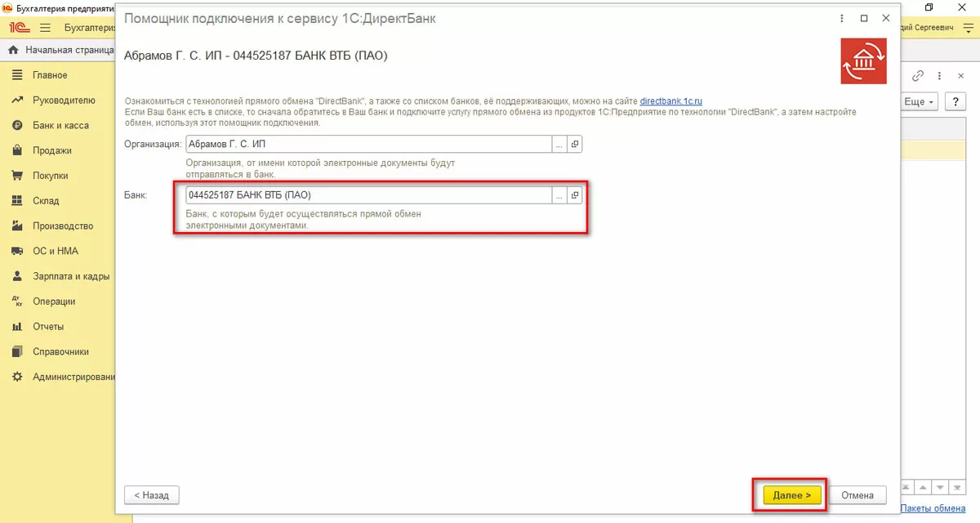Click into the Банк input field
Screen dimensions: 980x523
(x=369, y=195)
